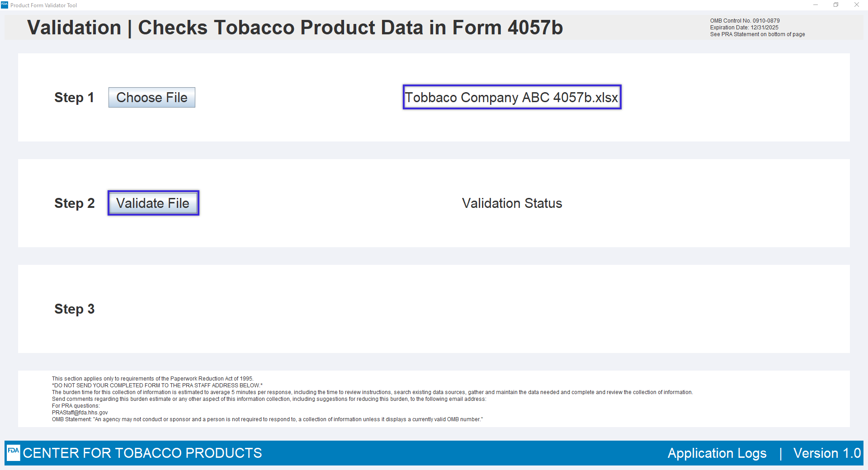This screenshot has height=470, width=868.
Task: Click the OMB Control No. 0910-0879 text
Action: tap(745, 21)
